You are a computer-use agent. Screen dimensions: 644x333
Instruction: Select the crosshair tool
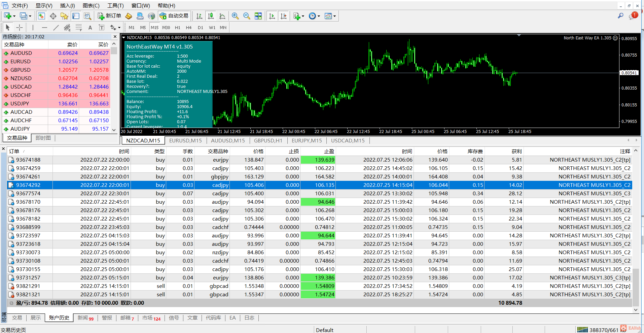pyautogui.click(x=19, y=28)
